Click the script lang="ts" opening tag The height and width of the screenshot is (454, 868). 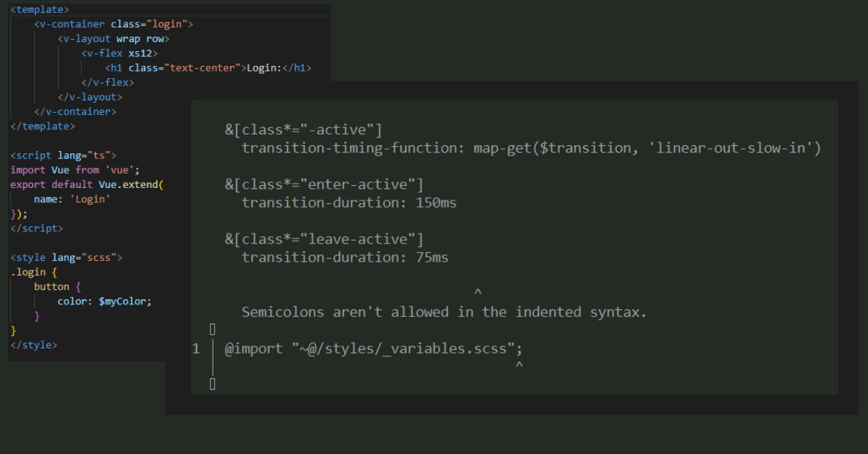[x=63, y=155]
